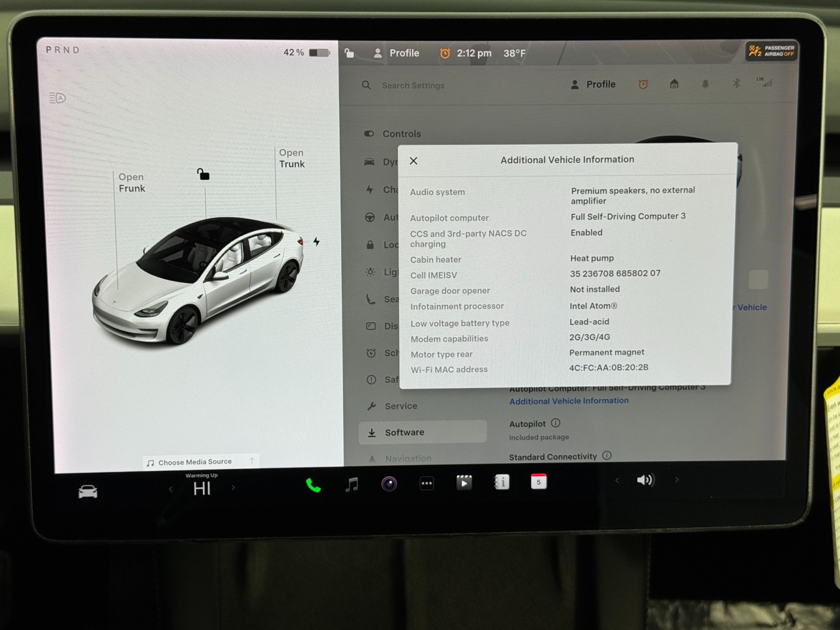Click the Additional Vehicle Information link
The image size is (840, 630).
[x=569, y=401]
